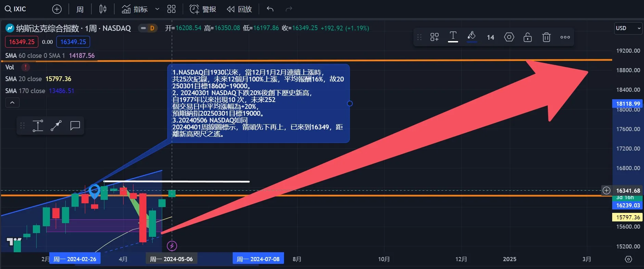
Task: Select the comment callout tool
Action: click(75, 126)
